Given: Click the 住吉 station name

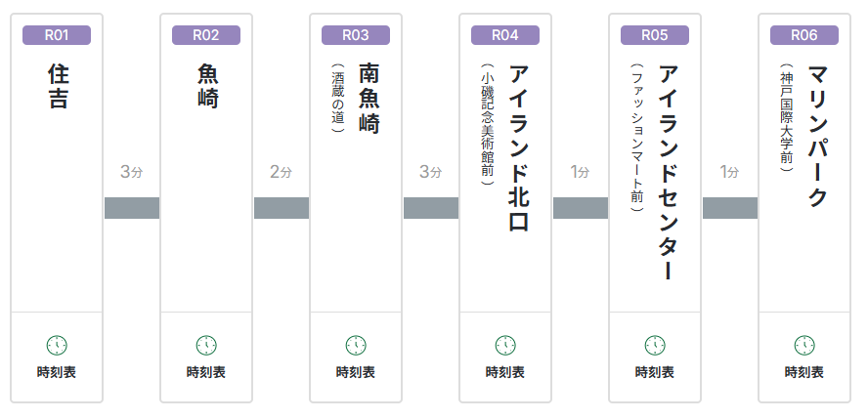Looking at the screenshot, I should pyautogui.click(x=58, y=86).
